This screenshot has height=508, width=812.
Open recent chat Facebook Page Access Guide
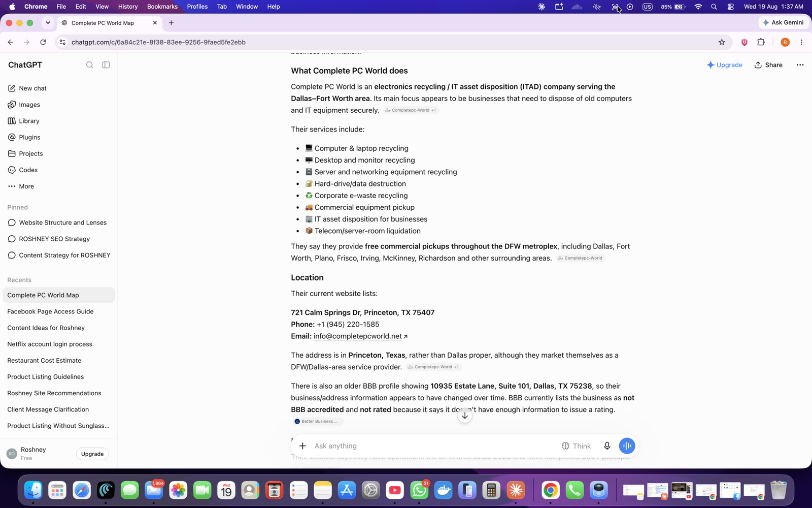point(58,311)
